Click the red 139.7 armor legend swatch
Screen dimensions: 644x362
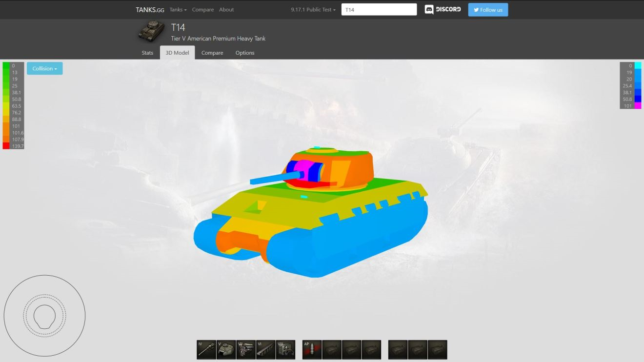[x=6, y=146]
